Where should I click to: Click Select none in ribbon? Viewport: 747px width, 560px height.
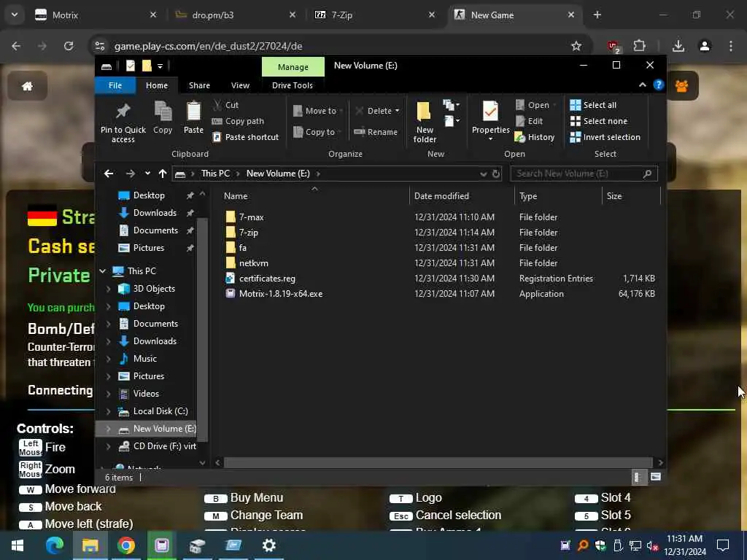(x=599, y=121)
